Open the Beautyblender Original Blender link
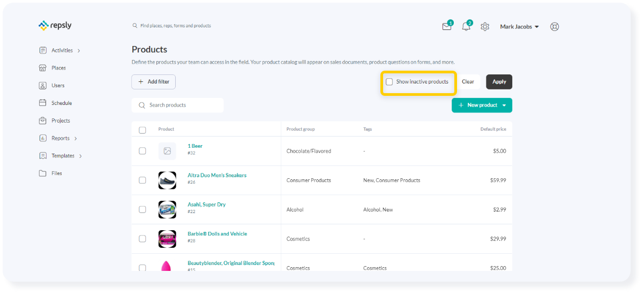 tap(231, 263)
